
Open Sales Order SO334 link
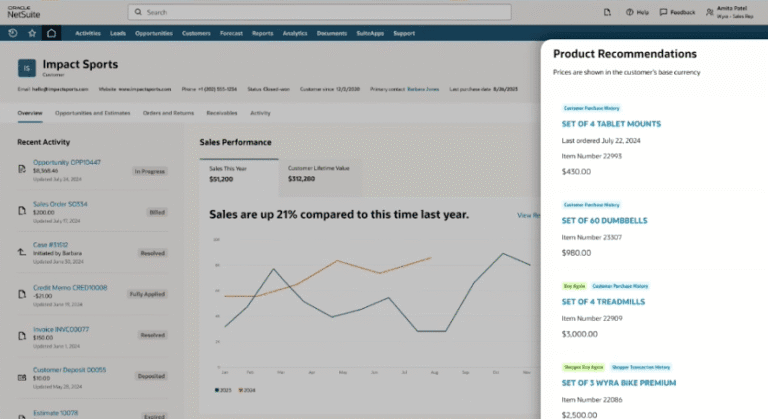click(60, 204)
